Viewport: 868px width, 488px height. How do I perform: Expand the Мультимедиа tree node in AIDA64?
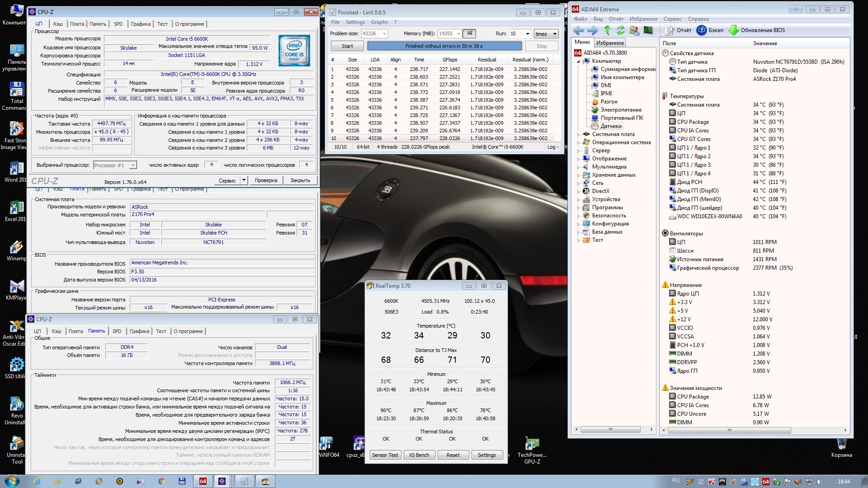tap(578, 167)
